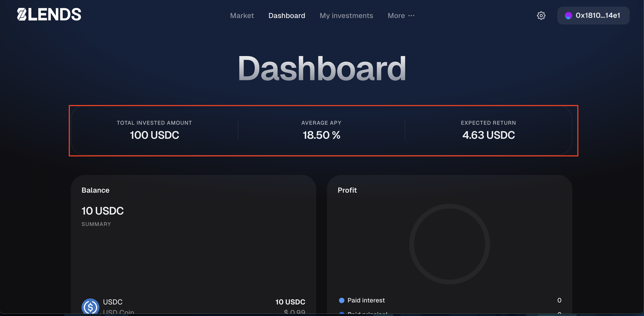Viewport: 644px width, 316px height.
Task: Click the ZLENDS logo
Action: (49, 15)
